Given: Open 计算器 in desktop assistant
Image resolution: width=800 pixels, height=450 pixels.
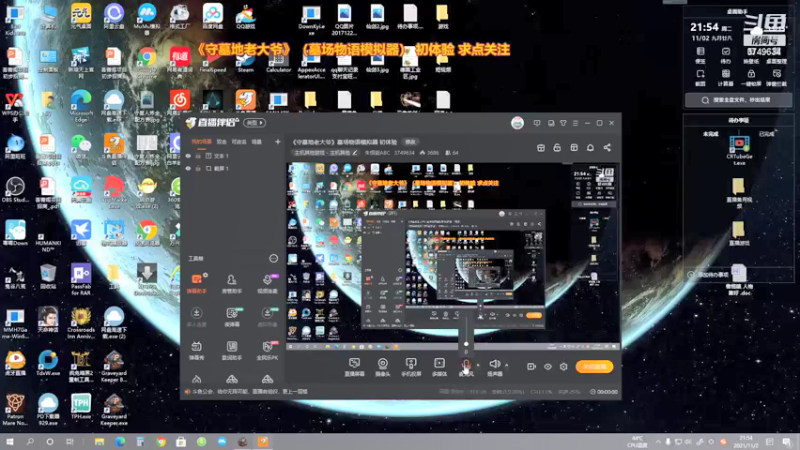Looking at the screenshot, I should click(726, 78).
